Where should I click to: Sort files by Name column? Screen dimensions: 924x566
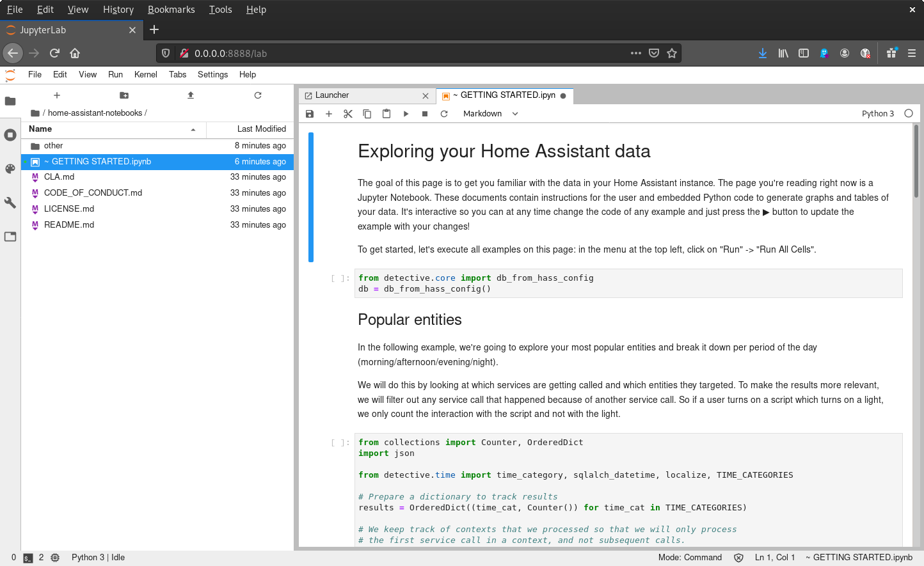113,129
